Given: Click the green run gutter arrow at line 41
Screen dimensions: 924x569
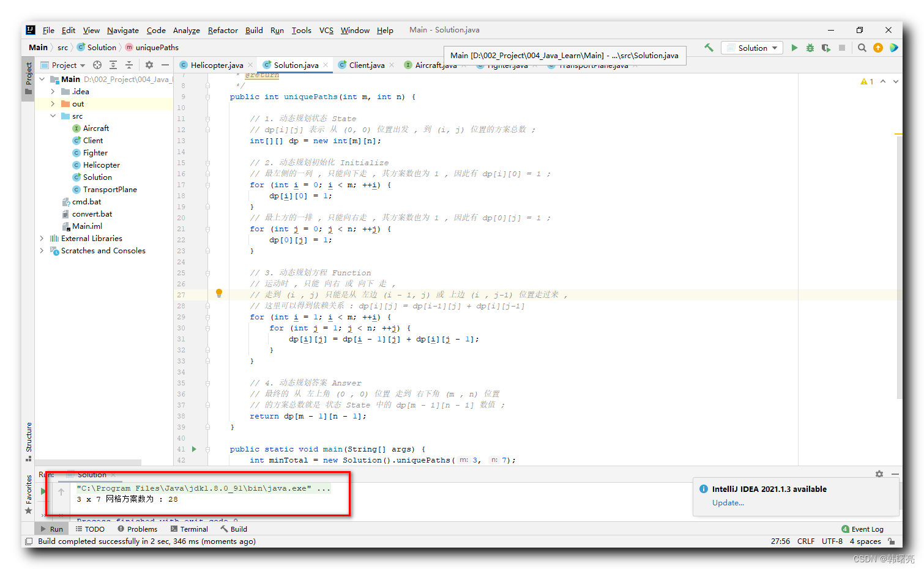Looking at the screenshot, I should click(194, 449).
